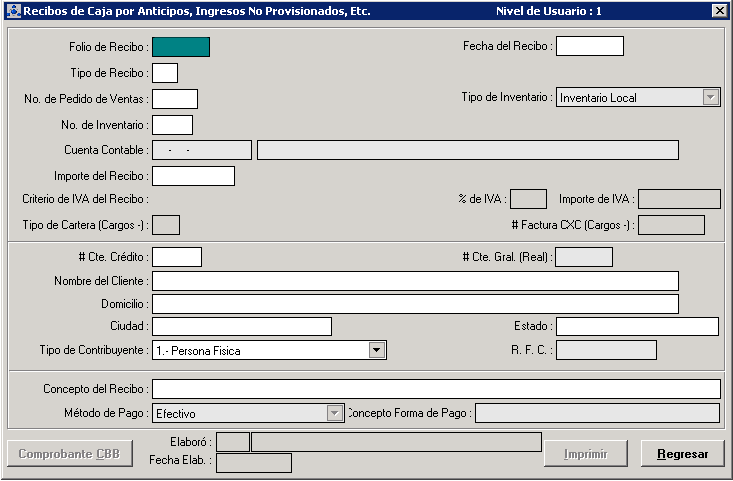
Task: Open the Método de Pago dropdown
Action: (x=335, y=413)
